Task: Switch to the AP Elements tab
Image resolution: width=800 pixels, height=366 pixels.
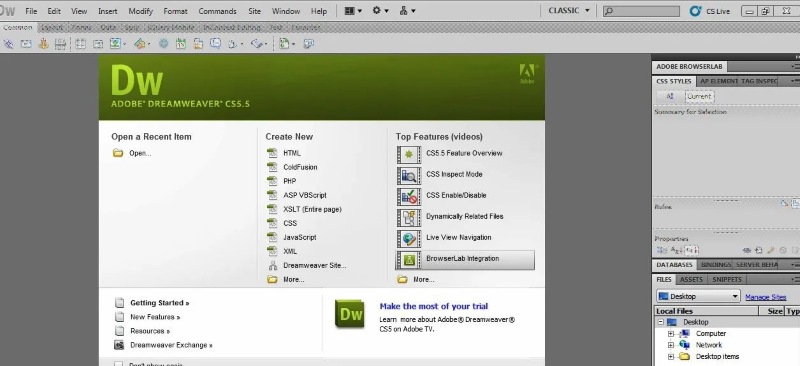Action: tap(718, 81)
